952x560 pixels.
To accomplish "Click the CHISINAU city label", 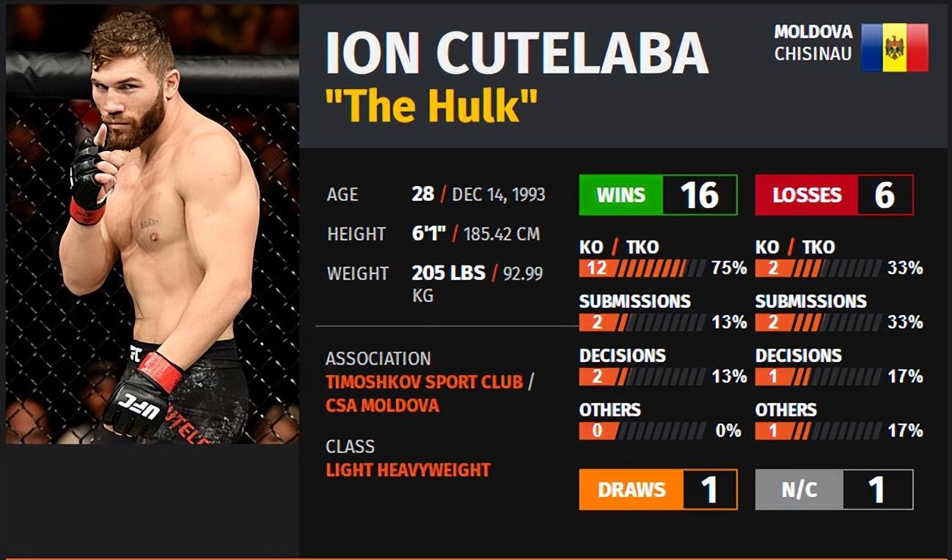I will coord(813,54).
